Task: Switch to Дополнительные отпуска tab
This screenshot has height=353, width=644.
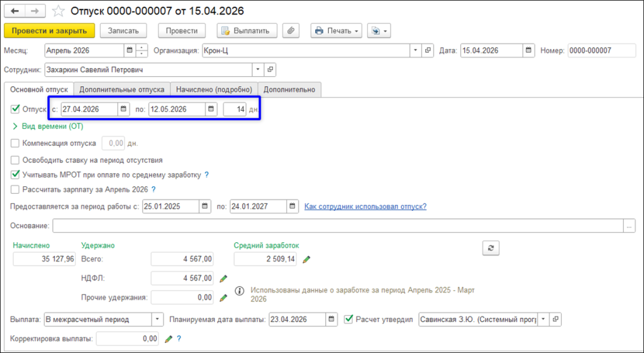Action: pyautogui.click(x=122, y=89)
